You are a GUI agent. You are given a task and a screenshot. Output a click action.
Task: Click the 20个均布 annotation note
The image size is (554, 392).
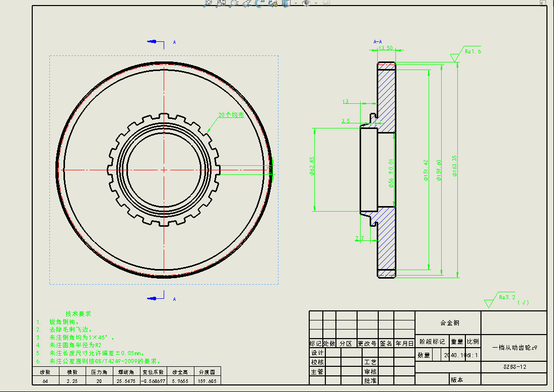point(231,115)
